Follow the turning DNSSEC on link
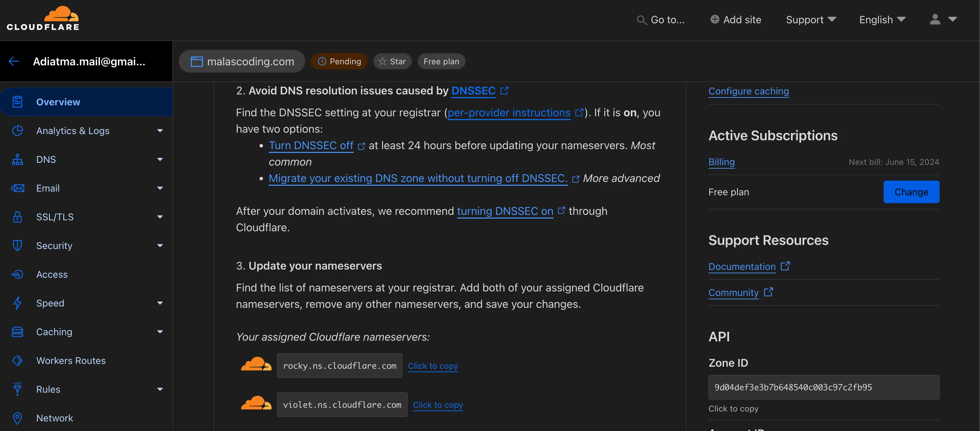The height and width of the screenshot is (431, 980). click(505, 211)
